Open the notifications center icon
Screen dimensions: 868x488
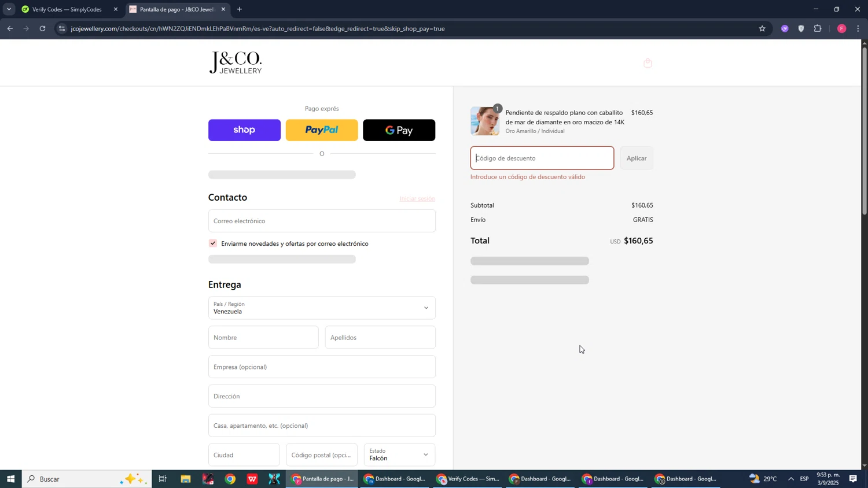pyautogui.click(x=853, y=479)
